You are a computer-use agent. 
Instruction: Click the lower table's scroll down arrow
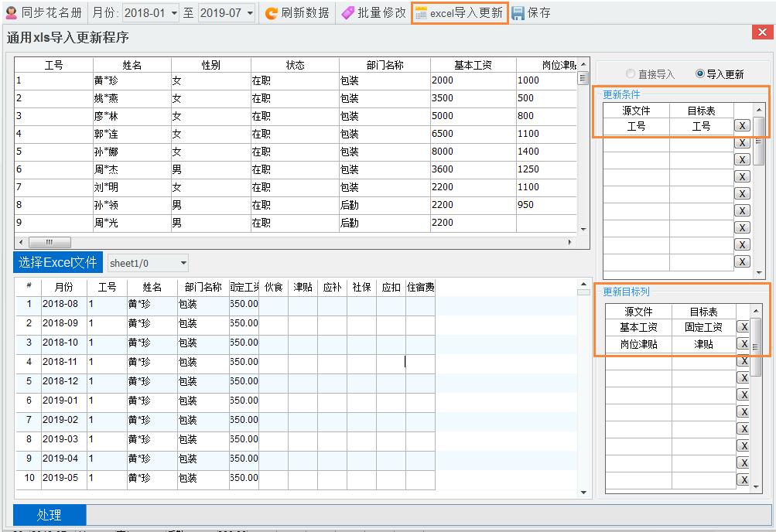click(583, 493)
